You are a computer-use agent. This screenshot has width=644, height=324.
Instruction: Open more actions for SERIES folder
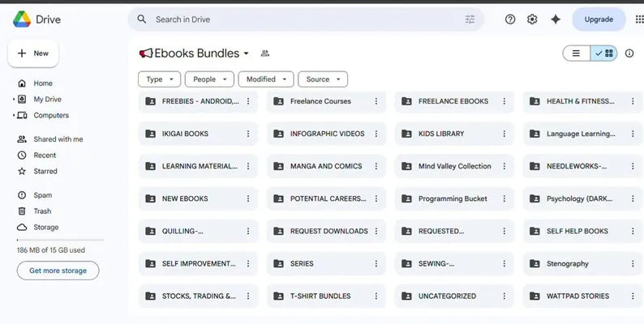[x=376, y=263]
